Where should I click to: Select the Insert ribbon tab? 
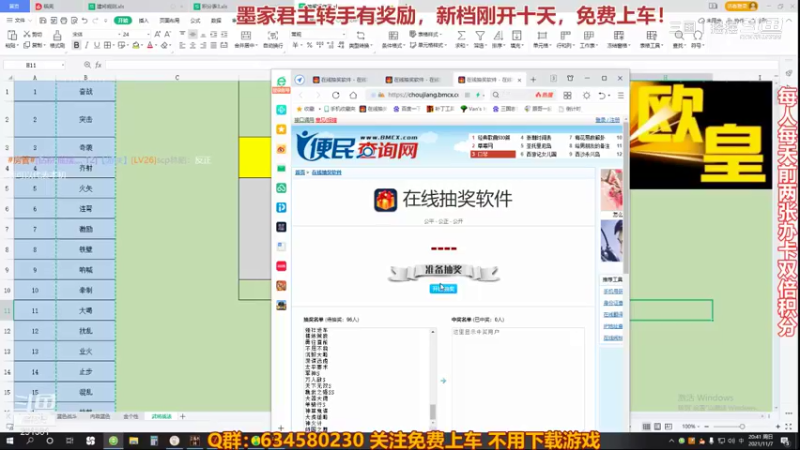tap(144, 20)
